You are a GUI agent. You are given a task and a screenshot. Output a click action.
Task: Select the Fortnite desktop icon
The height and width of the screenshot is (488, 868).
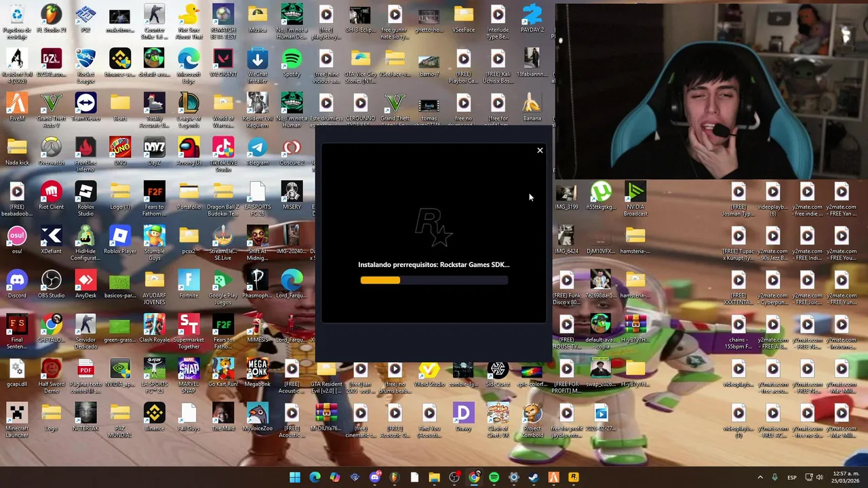coord(189,285)
